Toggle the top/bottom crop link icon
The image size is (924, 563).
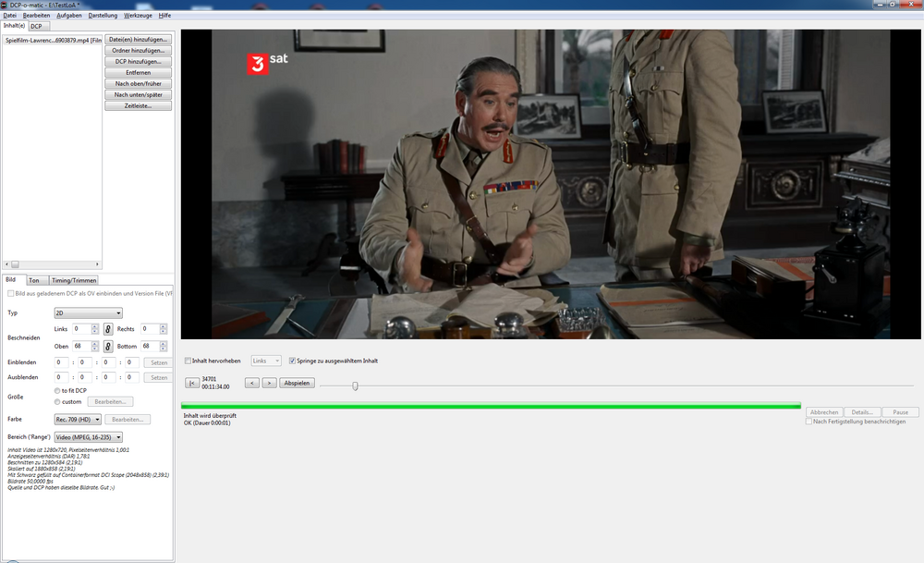pyautogui.click(x=107, y=346)
